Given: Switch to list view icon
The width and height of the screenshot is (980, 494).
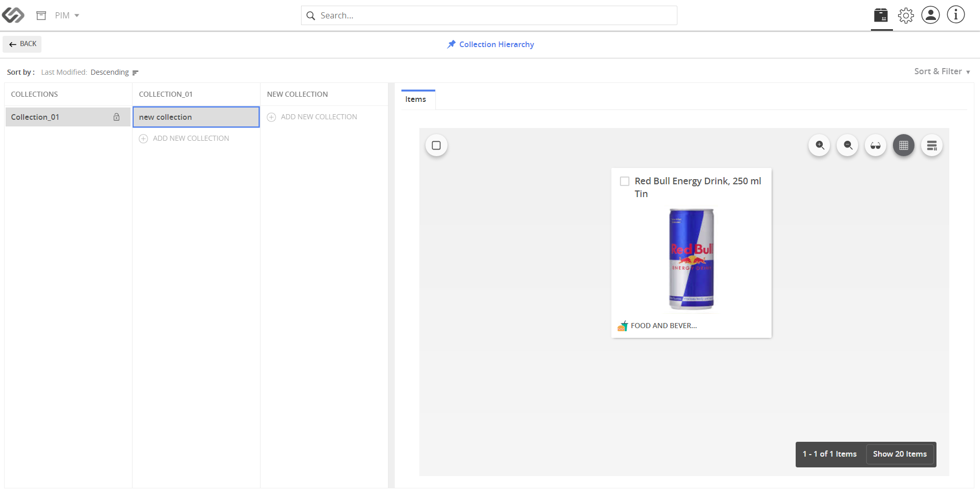Looking at the screenshot, I should point(932,145).
